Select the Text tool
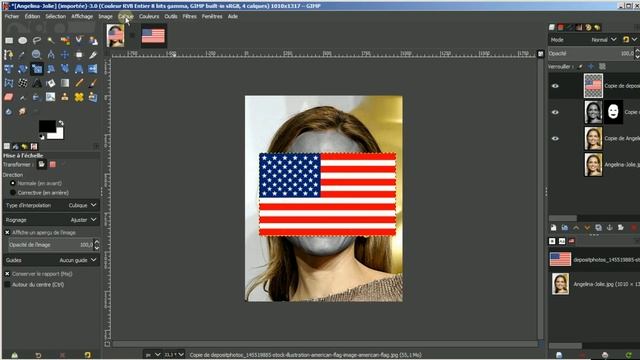Viewport: 640px width, 360px height. [x=37, y=83]
